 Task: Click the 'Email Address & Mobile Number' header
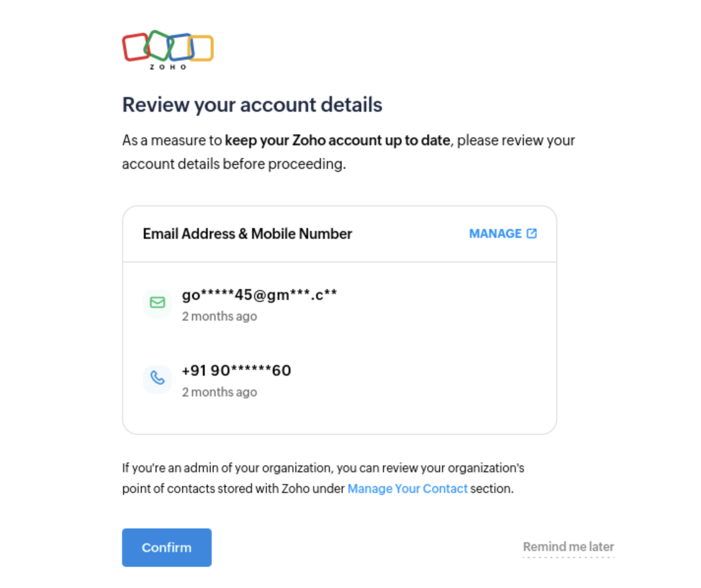[247, 233]
